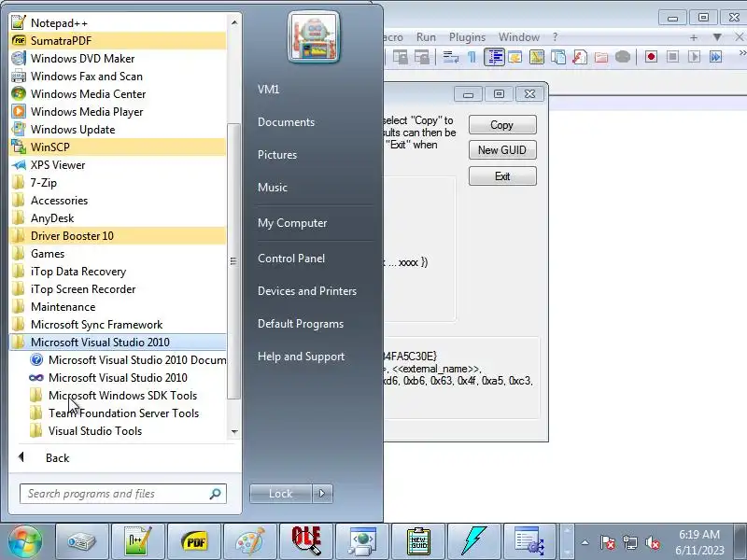Click the document map toolbar icon
This screenshot has height=560, width=747.
537,57
